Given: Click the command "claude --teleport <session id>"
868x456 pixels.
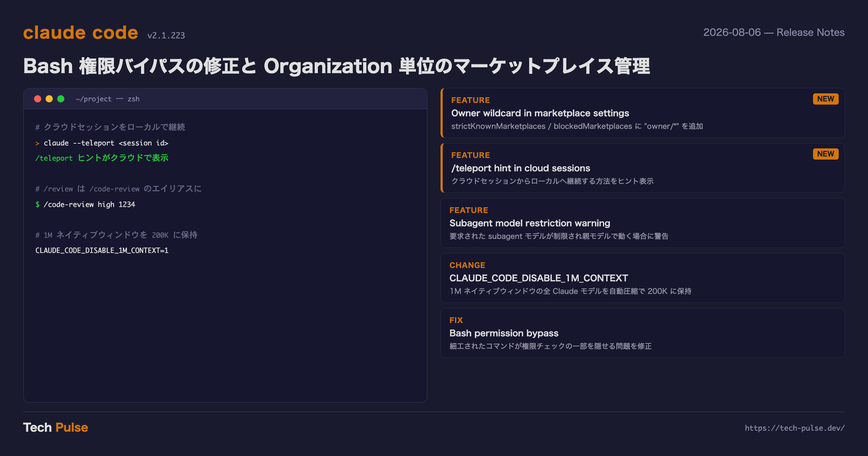Looking at the screenshot, I should pos(106,143).
